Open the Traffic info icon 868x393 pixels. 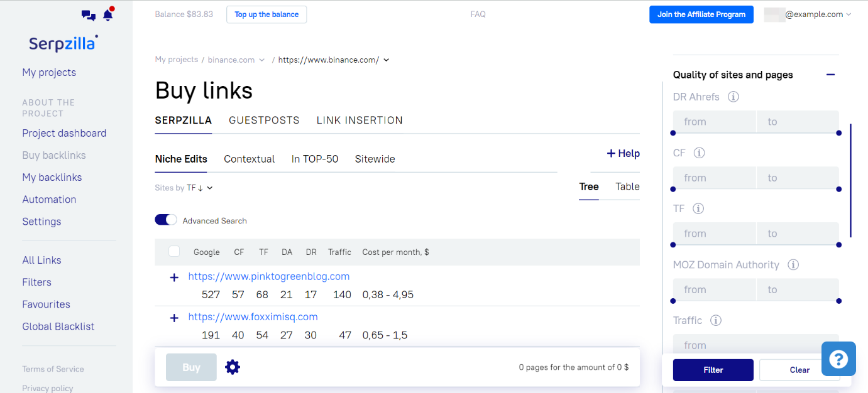click(715, 320)
